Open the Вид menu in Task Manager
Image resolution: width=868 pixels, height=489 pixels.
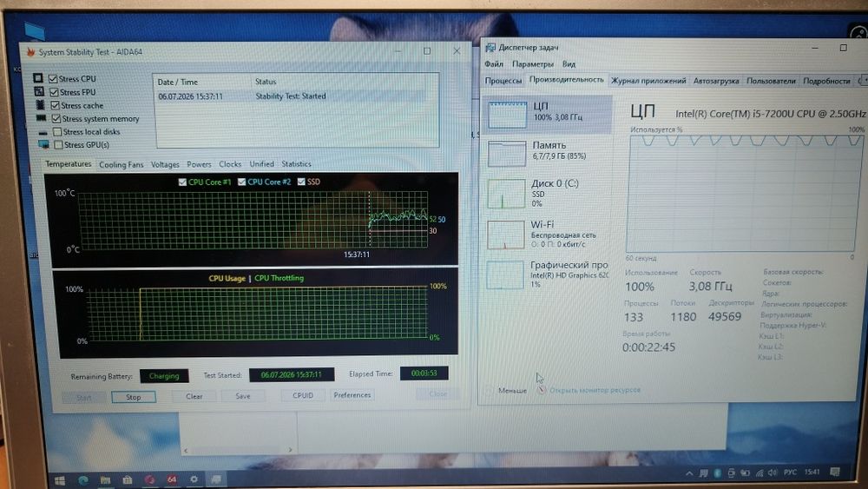tap(569, 64)
